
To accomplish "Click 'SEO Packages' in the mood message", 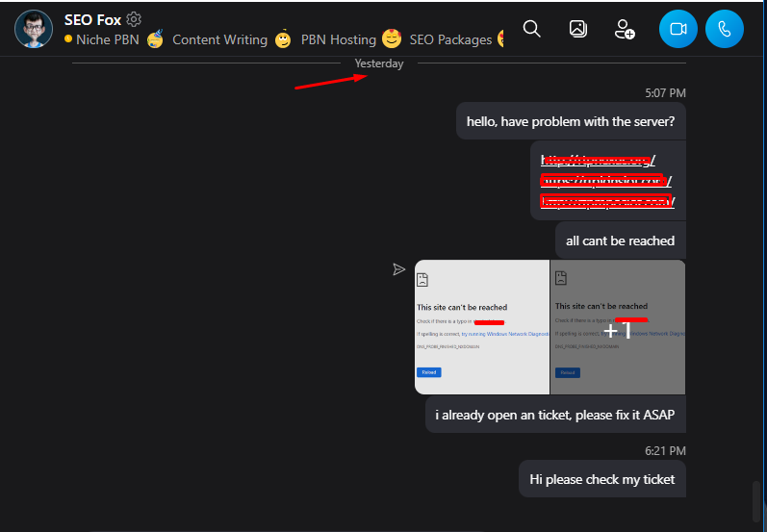I will (450, 39).
